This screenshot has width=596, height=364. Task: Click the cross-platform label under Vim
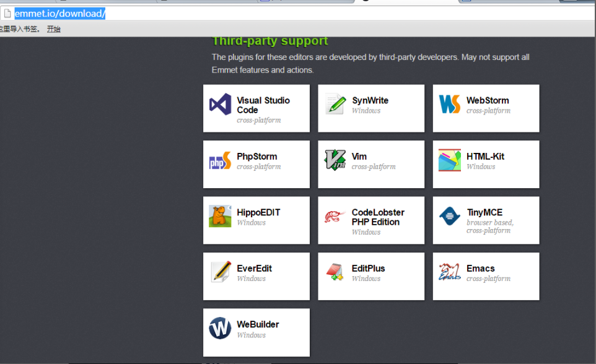374,167
